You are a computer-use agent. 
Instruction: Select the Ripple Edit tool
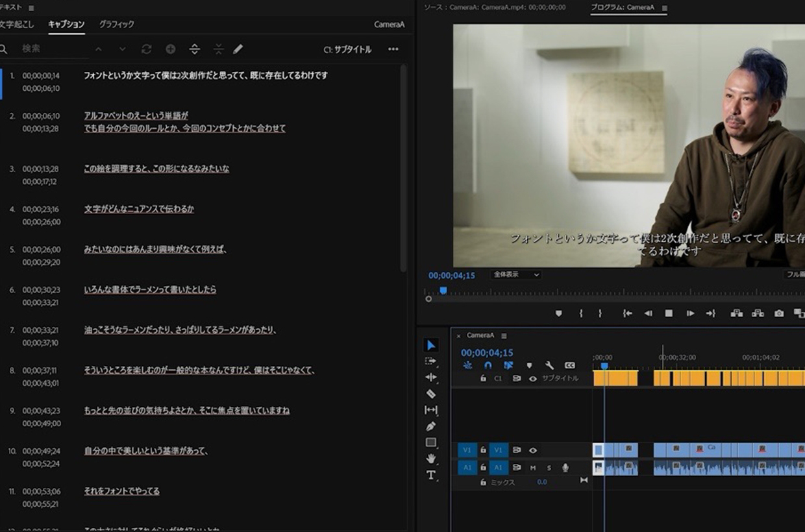tap(431, 378)
